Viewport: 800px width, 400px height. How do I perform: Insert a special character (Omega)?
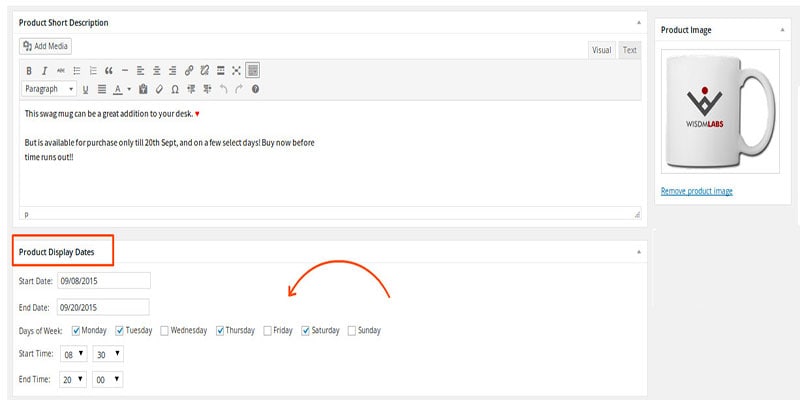pyautogui.click(x=175, y=89)
